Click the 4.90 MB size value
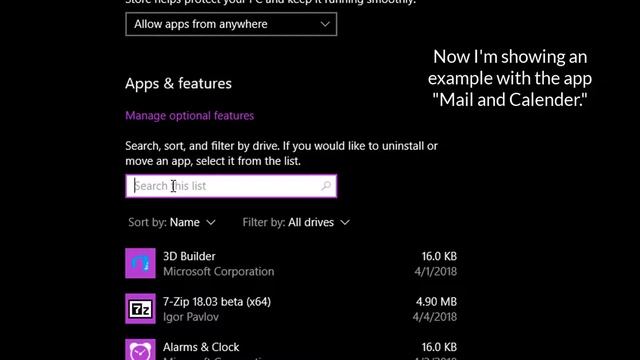 click(x=436, y=302)
